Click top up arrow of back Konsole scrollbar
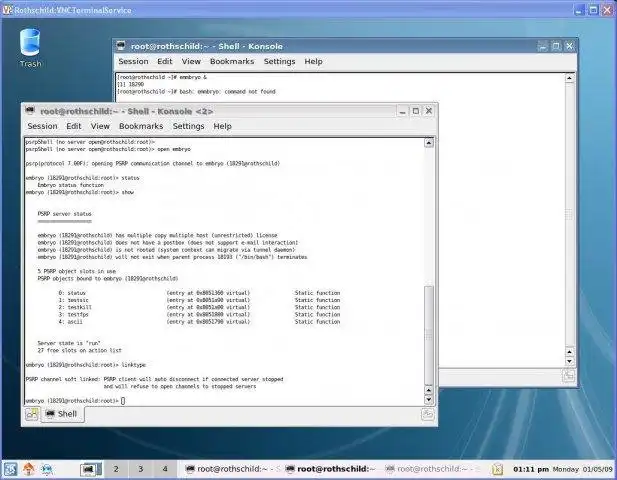 click(x=569, y=78)
